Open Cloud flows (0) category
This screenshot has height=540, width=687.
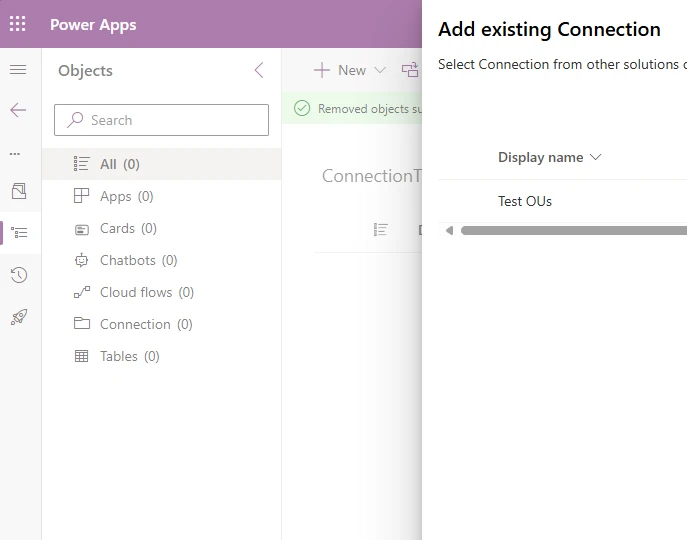146,292
